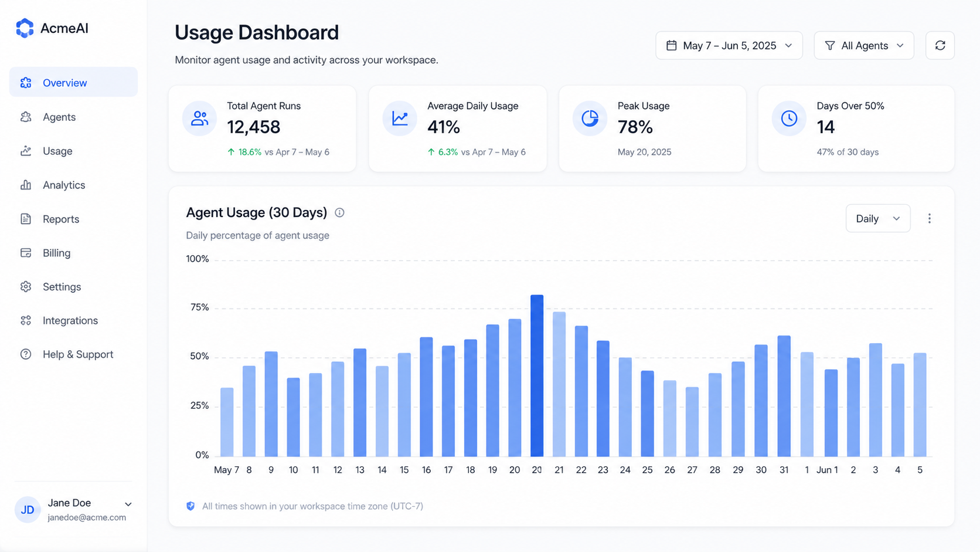Open the Usage menu item

(73, 151)
